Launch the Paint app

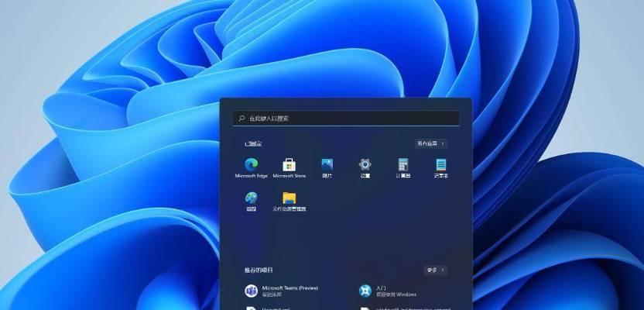click(251, 201)
